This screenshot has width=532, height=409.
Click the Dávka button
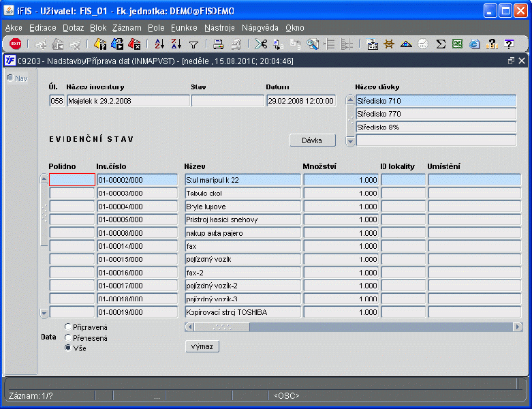click(313, 140)
